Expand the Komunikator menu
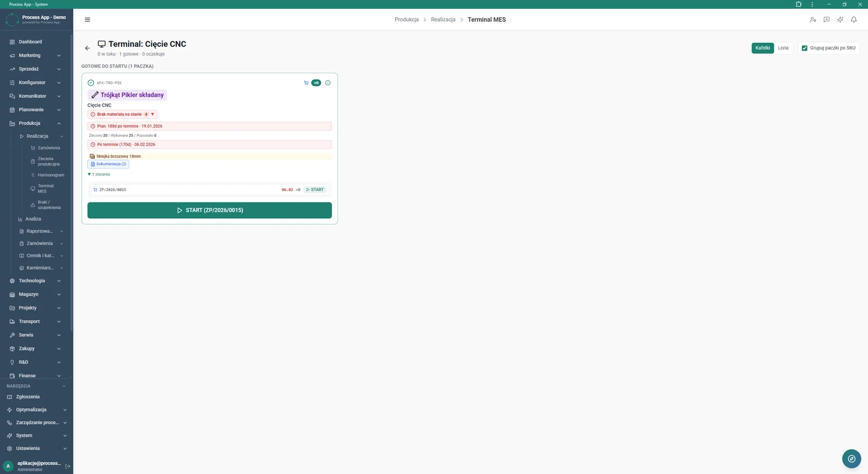Image resolution: width=868 pixels, height=474 pixels. pos(36,96)
